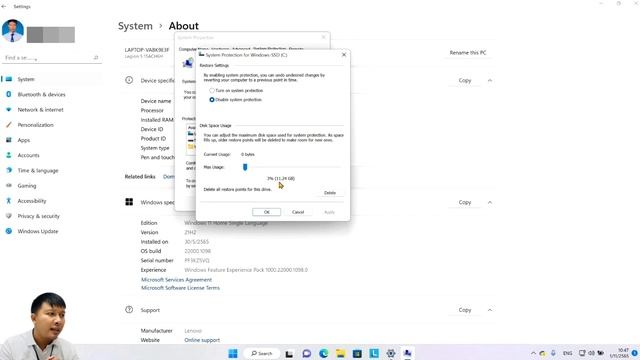Collapse the Device specifications section
Screen dimensions: 640x360
point(490,80)
